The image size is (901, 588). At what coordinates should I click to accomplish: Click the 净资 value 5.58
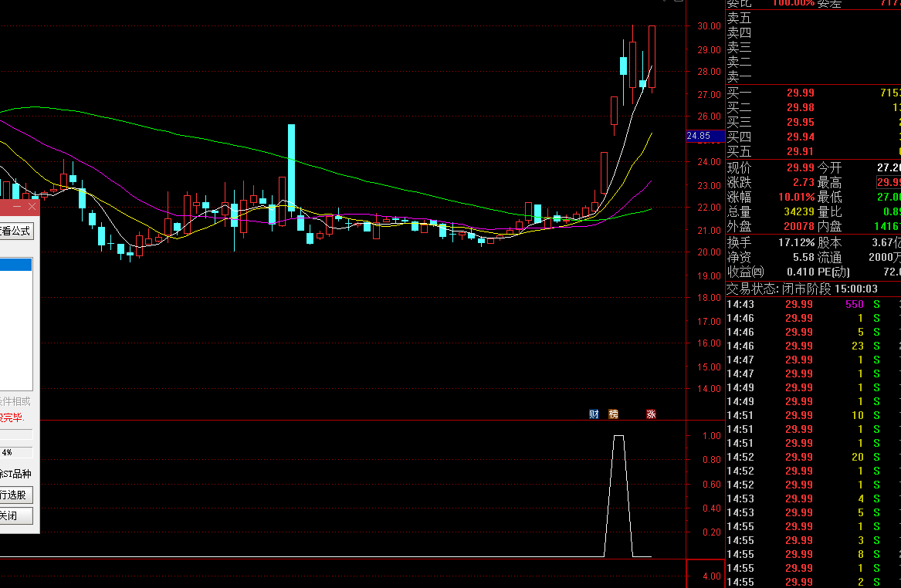(803, 257)
